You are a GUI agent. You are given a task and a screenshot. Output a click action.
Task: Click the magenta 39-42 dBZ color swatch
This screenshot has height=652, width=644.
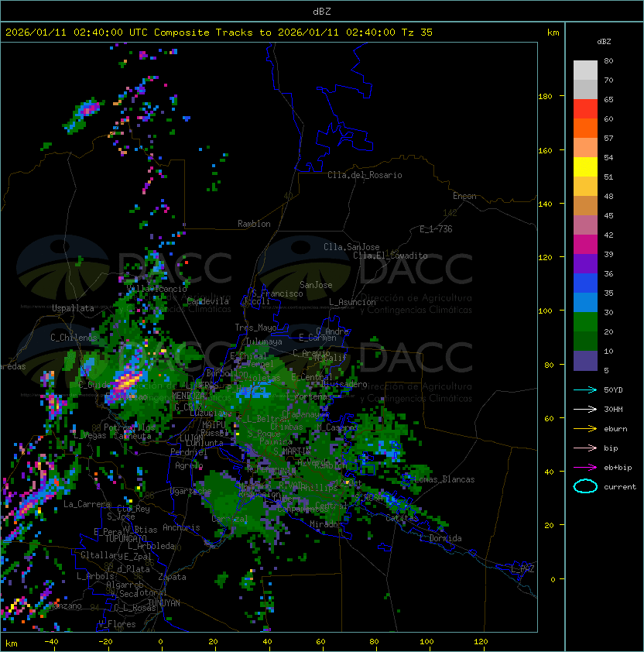click(x=585, y=245)
